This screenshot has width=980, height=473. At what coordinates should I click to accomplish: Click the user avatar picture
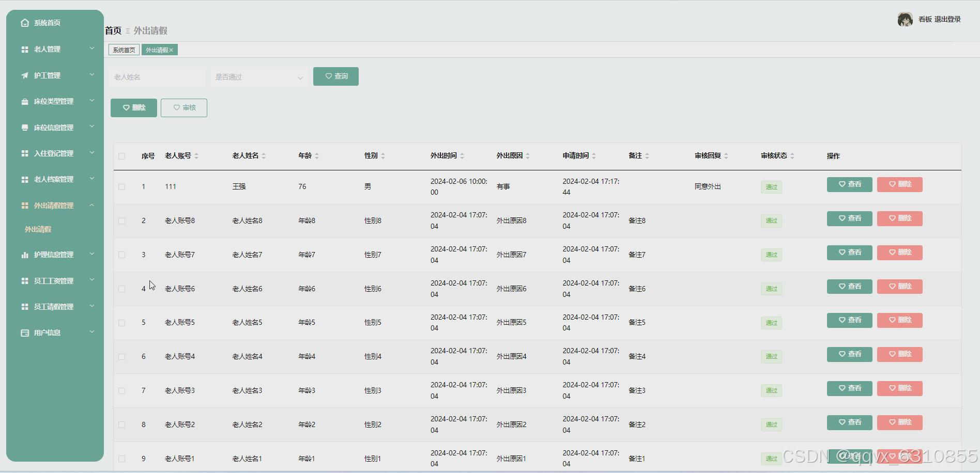[905, 20]
